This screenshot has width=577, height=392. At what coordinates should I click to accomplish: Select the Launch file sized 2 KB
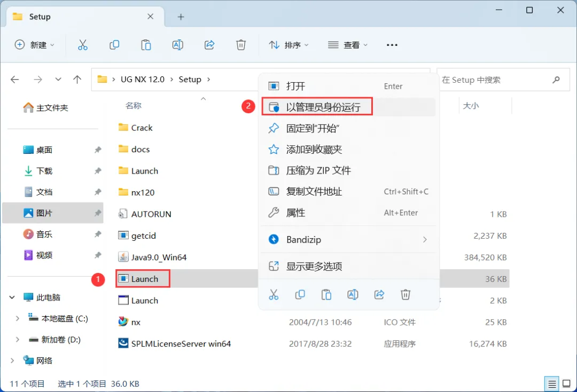click(x=138, y=301)
